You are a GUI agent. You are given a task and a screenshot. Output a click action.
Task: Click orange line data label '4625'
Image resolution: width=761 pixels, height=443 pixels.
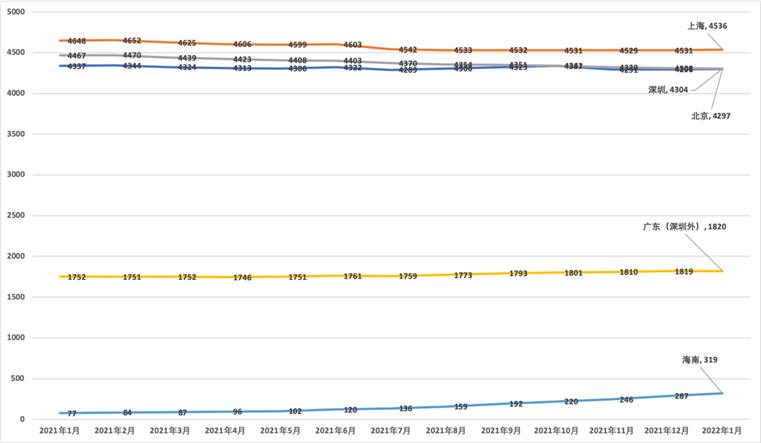tap(187, 43)
